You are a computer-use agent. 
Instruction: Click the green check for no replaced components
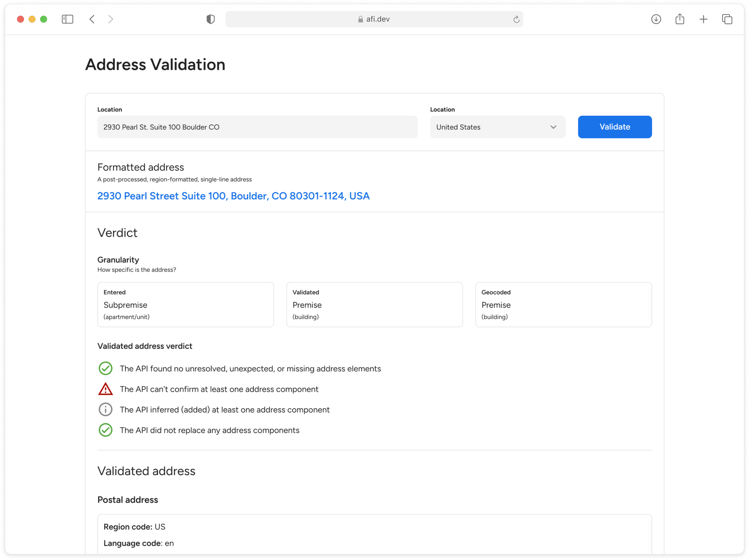[x=105, y=430]
